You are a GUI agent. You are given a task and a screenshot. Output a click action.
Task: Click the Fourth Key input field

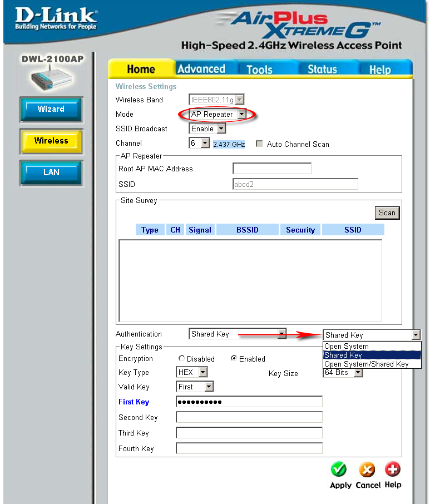(249, 448)
